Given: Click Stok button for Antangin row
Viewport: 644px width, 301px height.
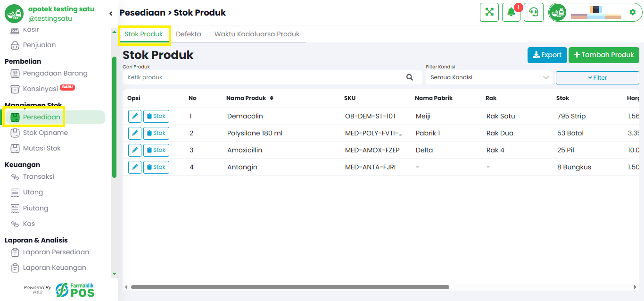Looking at the screenshot, I should [156, 167].
